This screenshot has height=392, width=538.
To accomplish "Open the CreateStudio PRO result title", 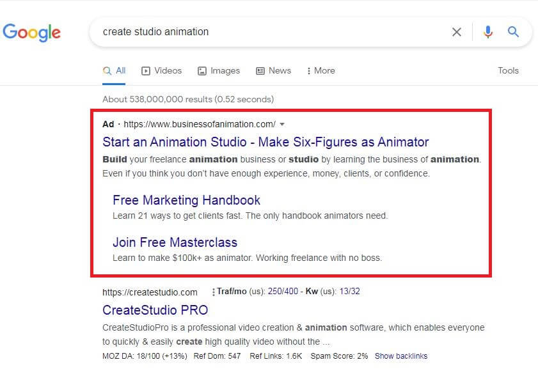I will click(155, 310).
